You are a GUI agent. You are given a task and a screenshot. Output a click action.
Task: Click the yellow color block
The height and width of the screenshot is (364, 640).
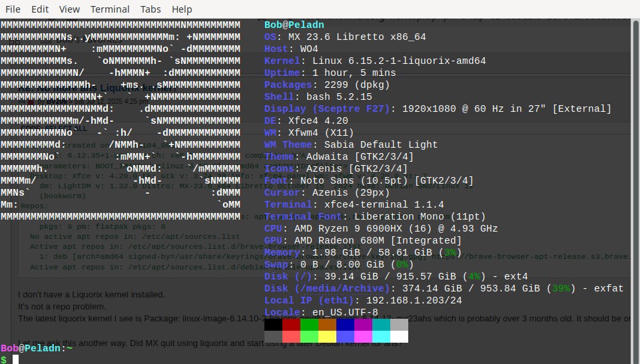328,337
